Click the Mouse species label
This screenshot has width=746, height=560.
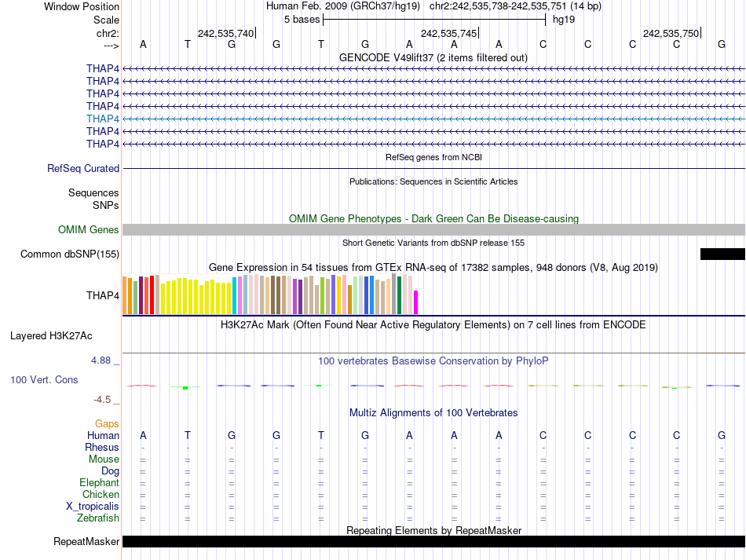pyautogui.click(x=104, y=459)
